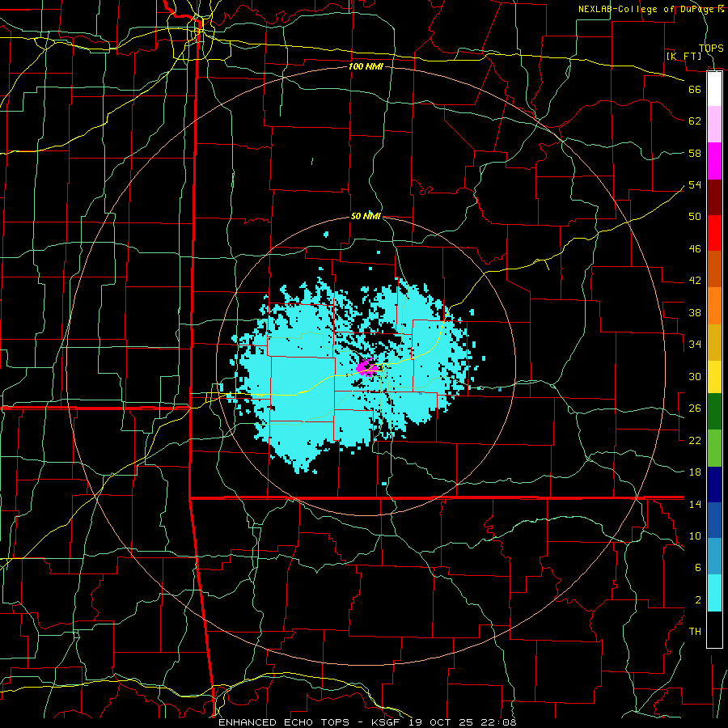728x728 pixels.
Task: Click the magenta echo core near the radar center
Action: pos(368,368)
